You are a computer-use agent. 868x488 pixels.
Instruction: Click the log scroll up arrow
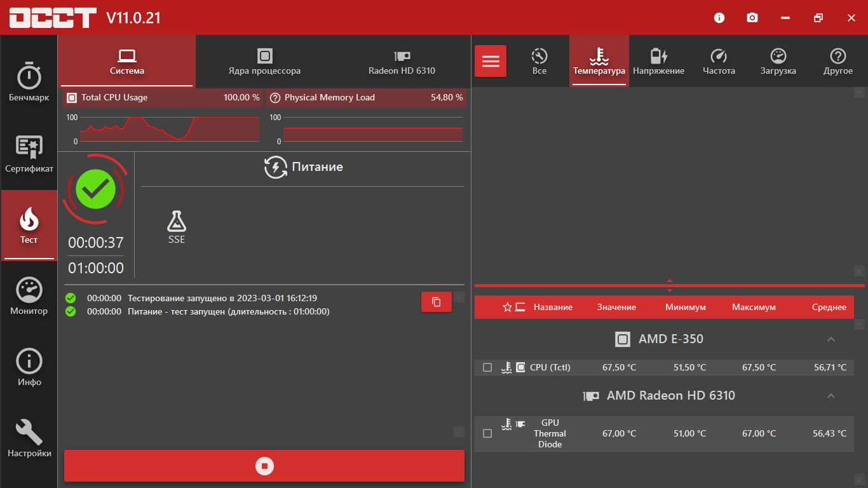click(459, 297)
